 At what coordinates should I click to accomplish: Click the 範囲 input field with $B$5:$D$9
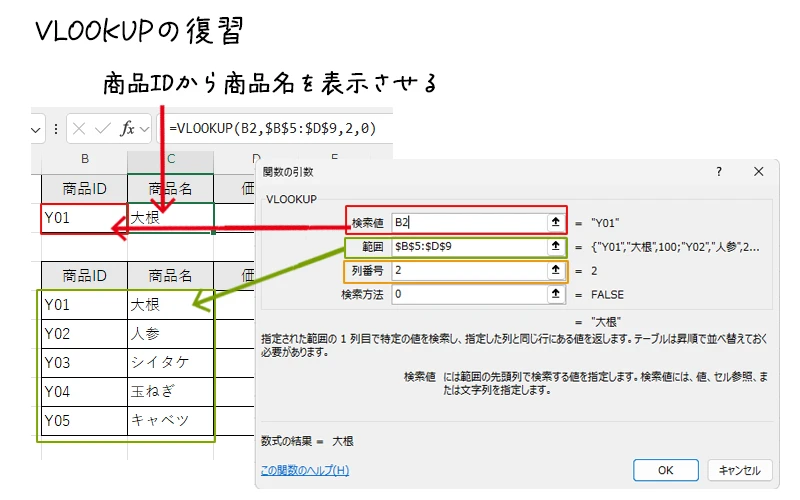click(x=469, y=246)
